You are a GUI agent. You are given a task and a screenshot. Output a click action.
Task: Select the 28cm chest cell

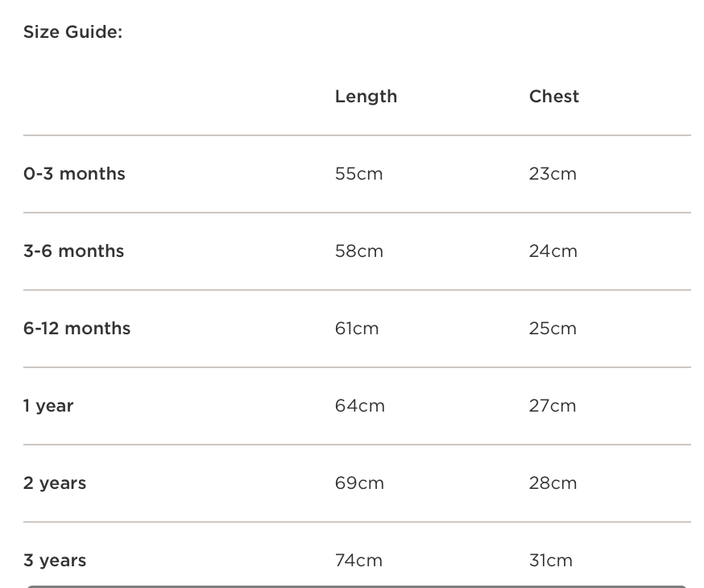tap(553, 483)
